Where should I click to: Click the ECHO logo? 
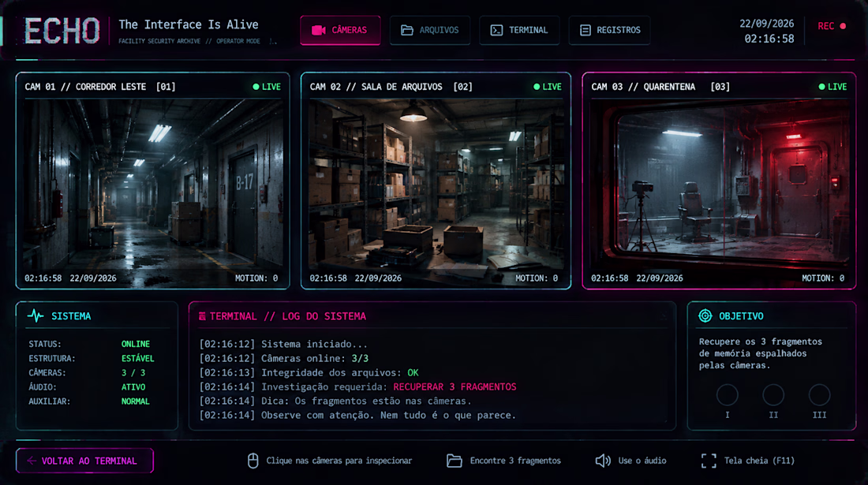(62, 31)
